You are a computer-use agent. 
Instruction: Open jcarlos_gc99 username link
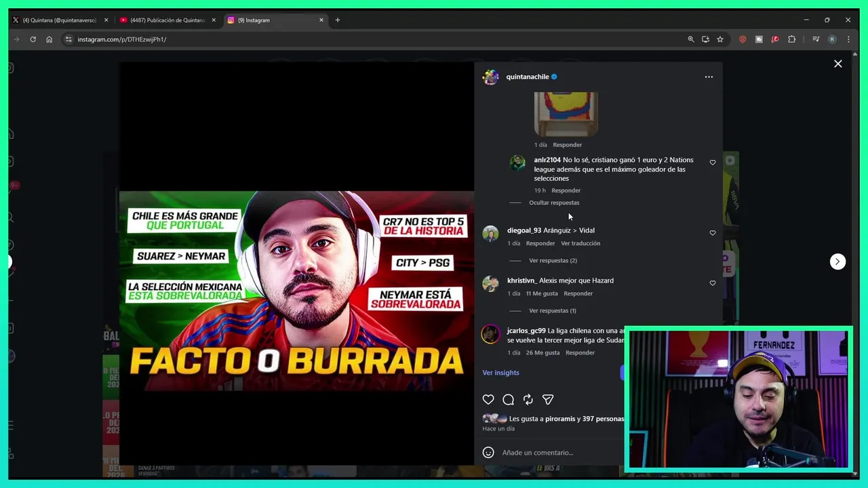(x=526, y=331)
